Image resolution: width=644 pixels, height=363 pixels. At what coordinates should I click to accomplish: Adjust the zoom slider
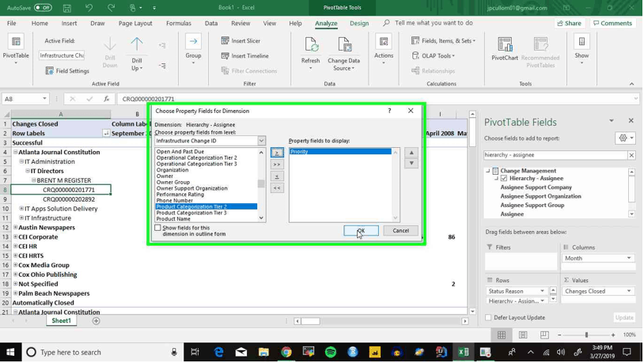586,335
